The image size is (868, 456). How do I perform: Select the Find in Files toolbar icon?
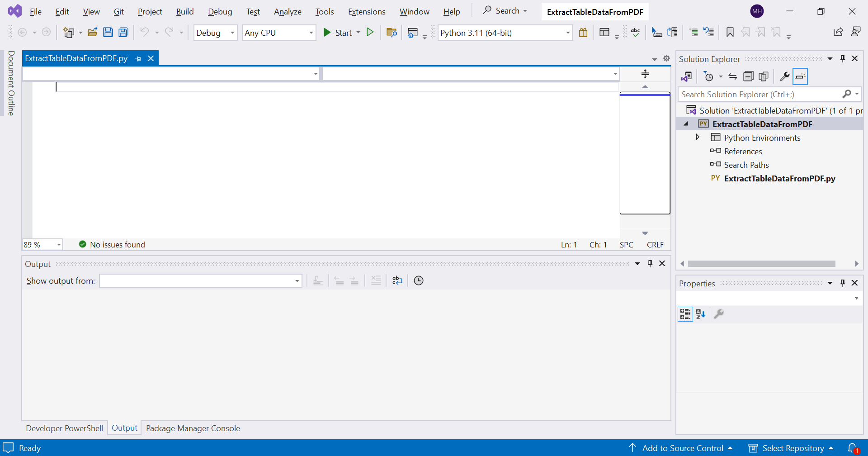392,32
